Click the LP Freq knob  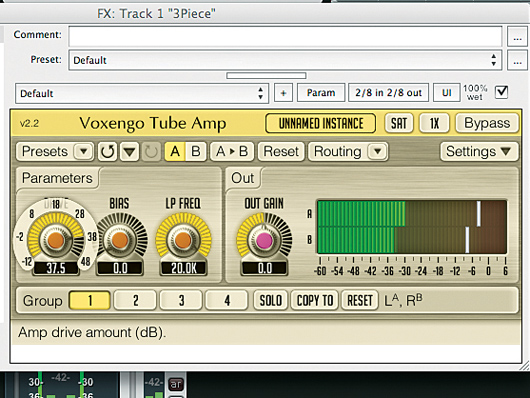[x=184, y=240]
